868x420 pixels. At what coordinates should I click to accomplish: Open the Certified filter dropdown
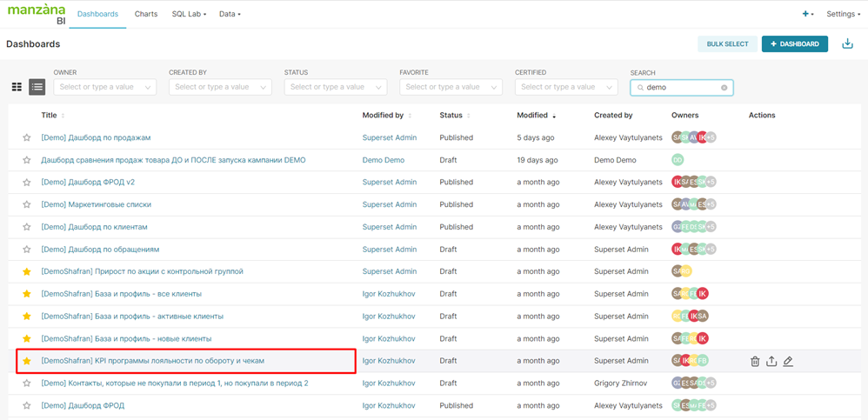point(565,87)
